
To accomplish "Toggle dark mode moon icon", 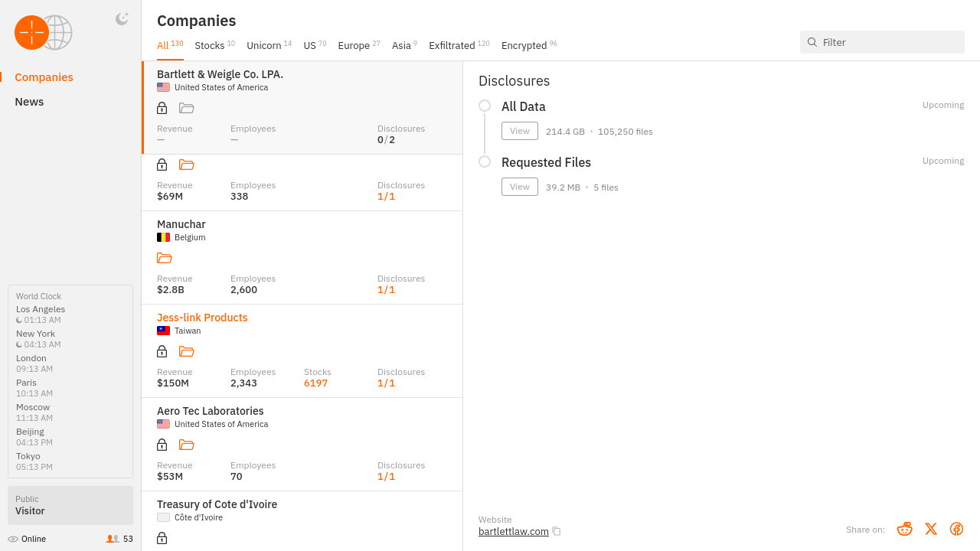I will coord(122,19).
